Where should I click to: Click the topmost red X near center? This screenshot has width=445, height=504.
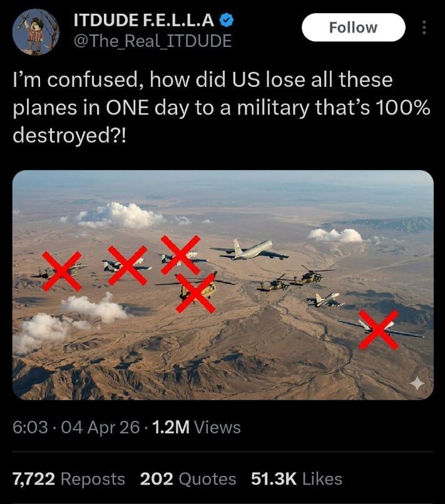coord(180,255)
